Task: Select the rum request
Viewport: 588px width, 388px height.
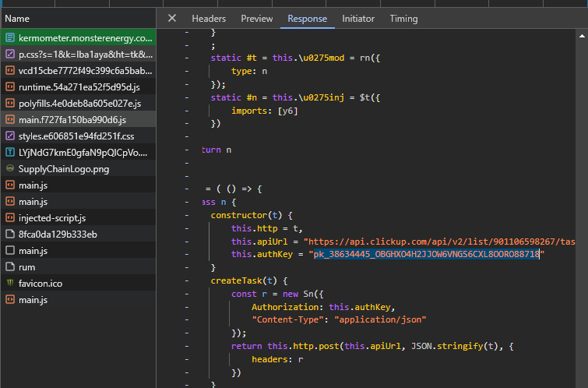Action: pyautogui.click(x=78, y=266)
